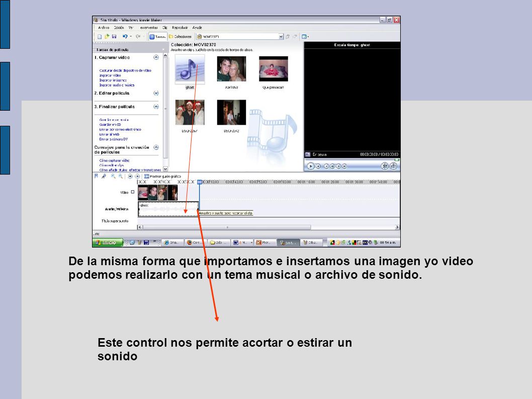Select the Santa hats group photo thumbnail
The width and height of the screenshot is (532, 399).
[x=190, y=112]
